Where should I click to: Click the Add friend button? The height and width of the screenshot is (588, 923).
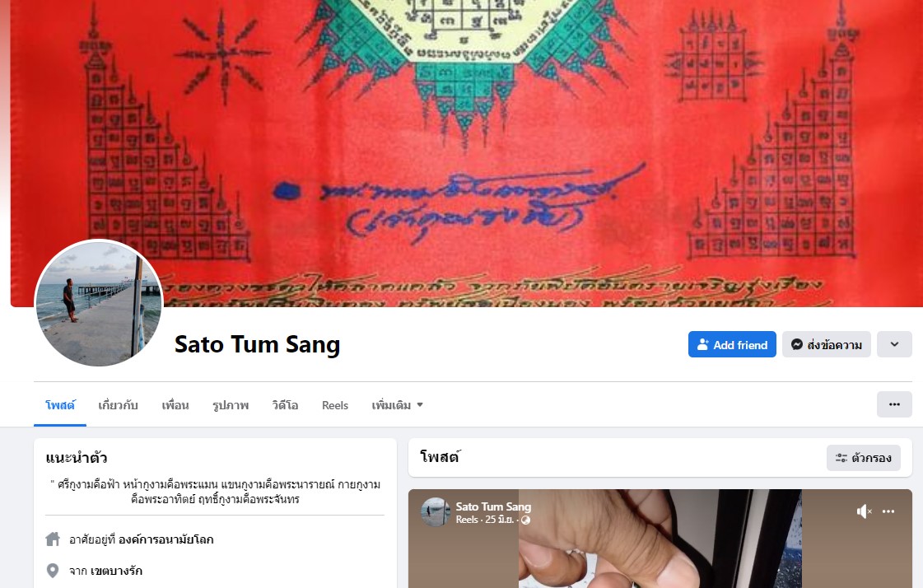(x=732, y=344)
